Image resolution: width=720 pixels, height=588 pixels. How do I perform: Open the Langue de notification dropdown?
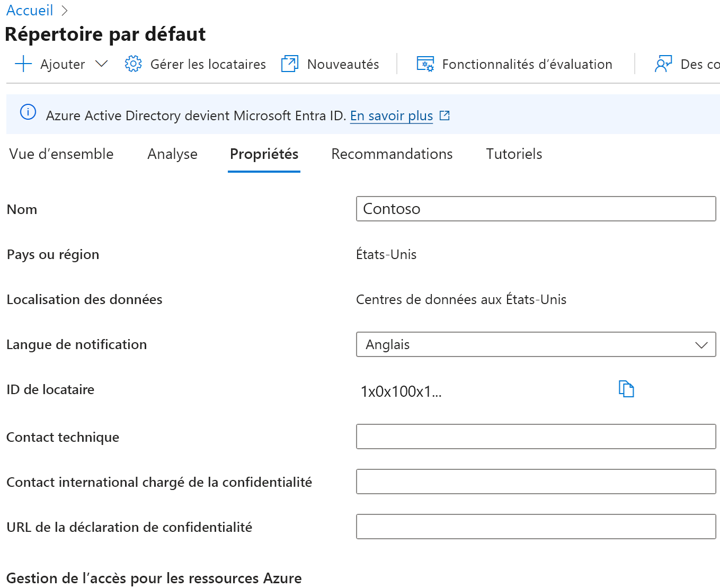pyautogui.click(x=536, y=344)
